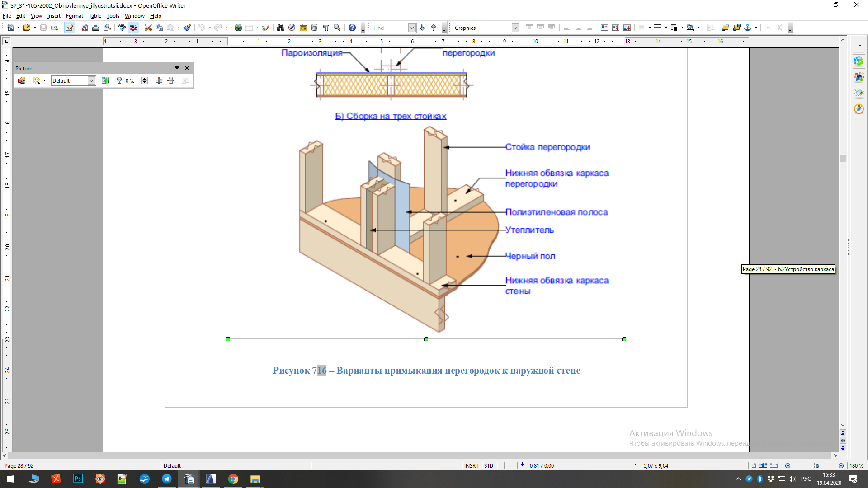Toggle the Navigator window
The image size is (868, 488).
[292, 28]
